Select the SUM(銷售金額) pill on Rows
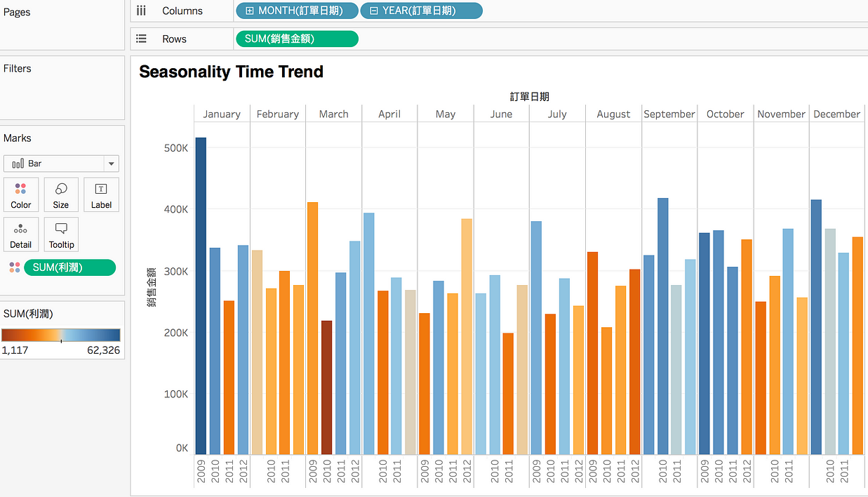The height and width of the screenshot is (497, 868). click(297, 39)
